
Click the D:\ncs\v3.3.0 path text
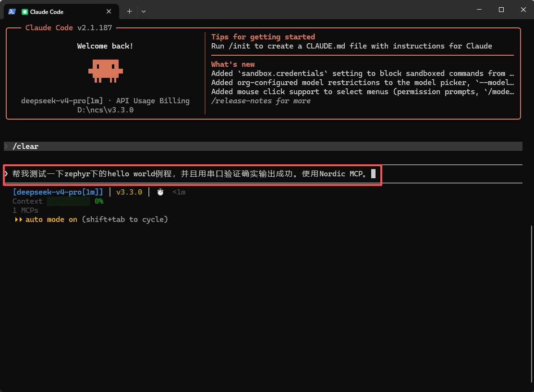click(105, 110)
